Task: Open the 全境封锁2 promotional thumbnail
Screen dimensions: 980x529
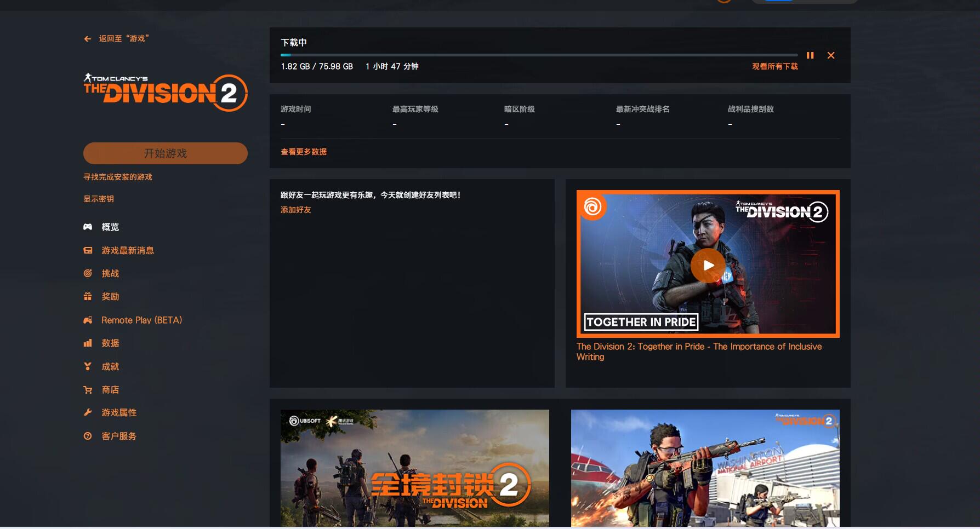Action: 414,468
